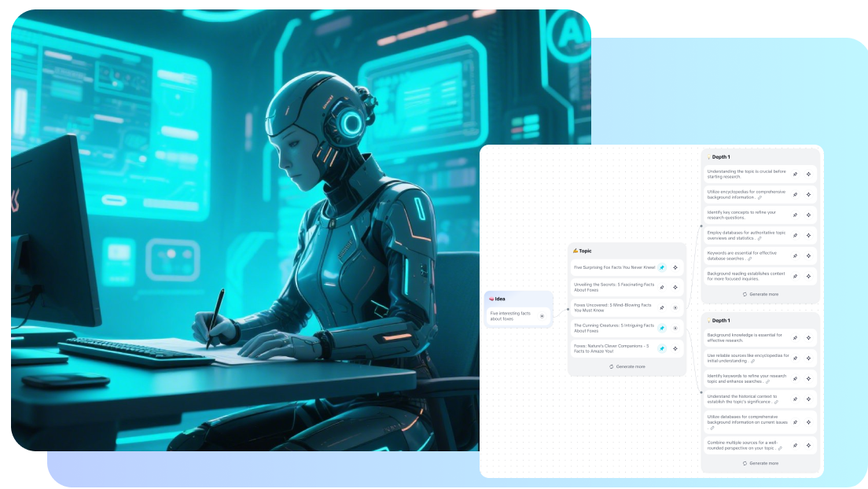
Task: Unpin 'Foxes: Nature's Clever Companions' suggestion
Action: click(662, 348)
